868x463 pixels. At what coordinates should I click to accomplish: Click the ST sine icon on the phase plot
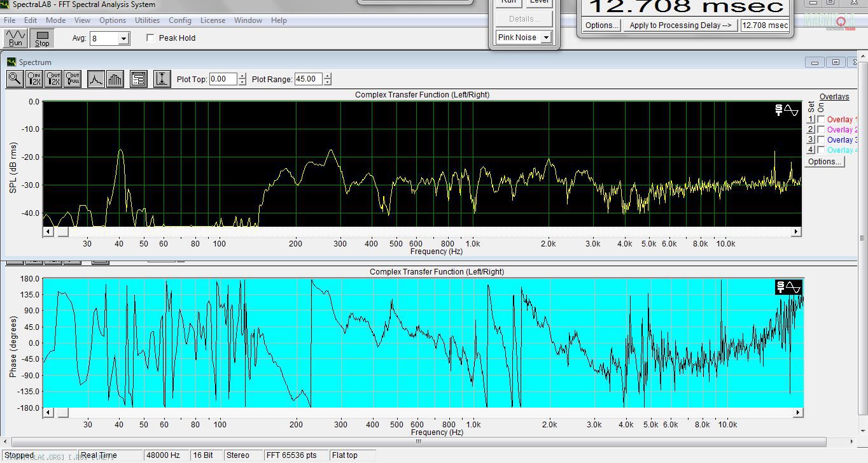click(787, 287)
